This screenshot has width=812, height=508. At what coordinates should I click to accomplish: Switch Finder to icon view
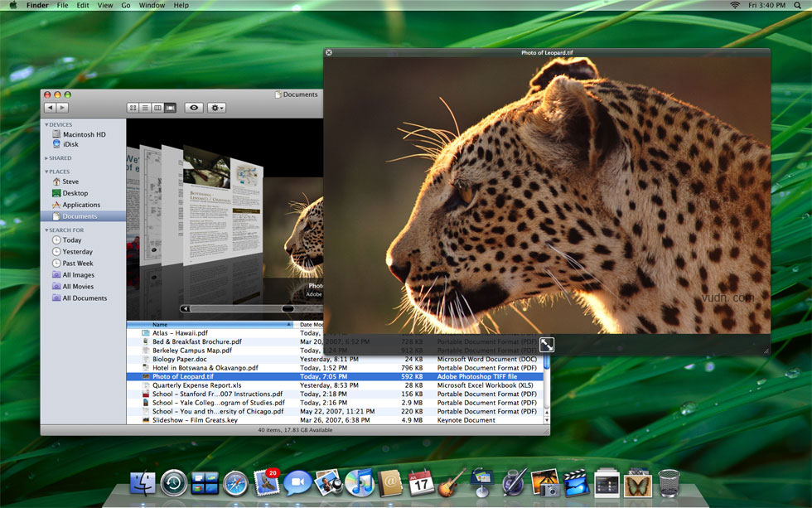tap(133, 108)
